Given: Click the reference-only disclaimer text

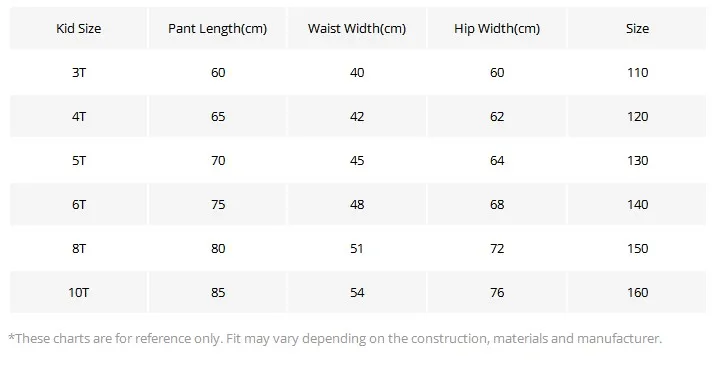Looking at the screenshot, I should [335, 339].
